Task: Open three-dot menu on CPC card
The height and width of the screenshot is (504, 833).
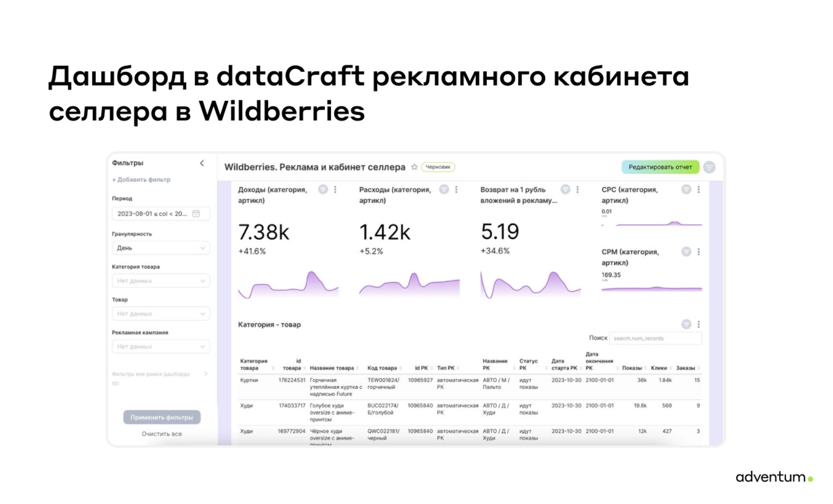Action: coord(698,190)
